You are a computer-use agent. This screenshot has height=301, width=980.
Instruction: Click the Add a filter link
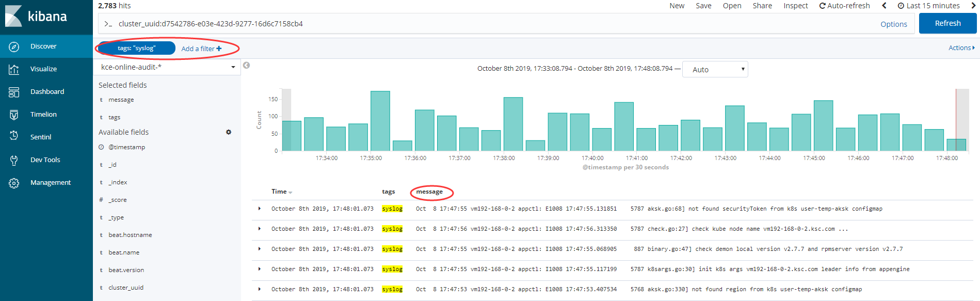(201, 49)
